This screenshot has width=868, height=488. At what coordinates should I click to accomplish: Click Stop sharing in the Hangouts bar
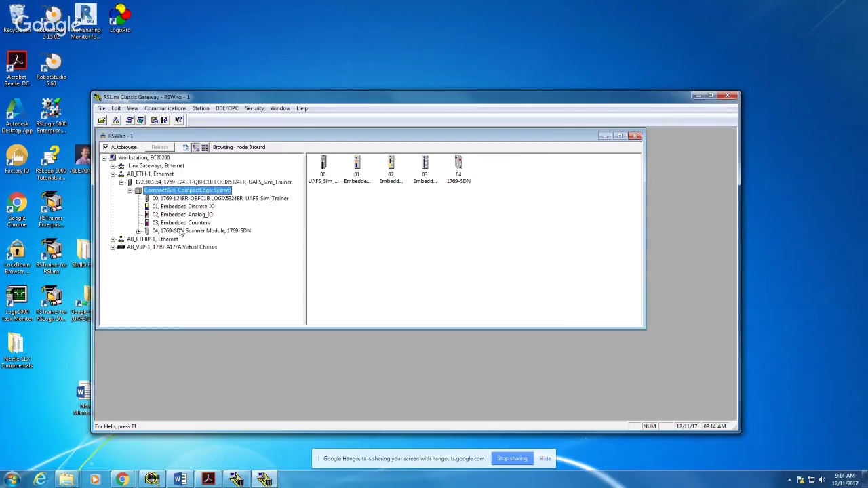pyautogui.click(x=512, y=458)
